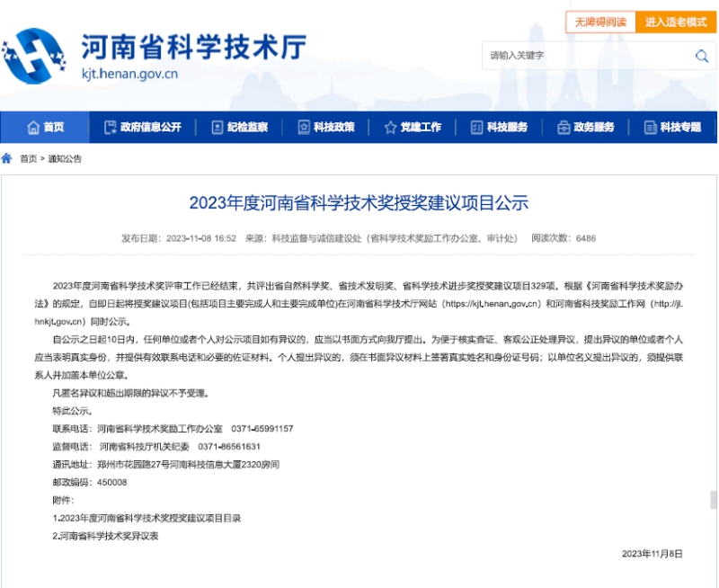The height and width of the screenshot is (588, 719).
Task: Click the 科技专题 list icon
Action: [x=650, y=127]
